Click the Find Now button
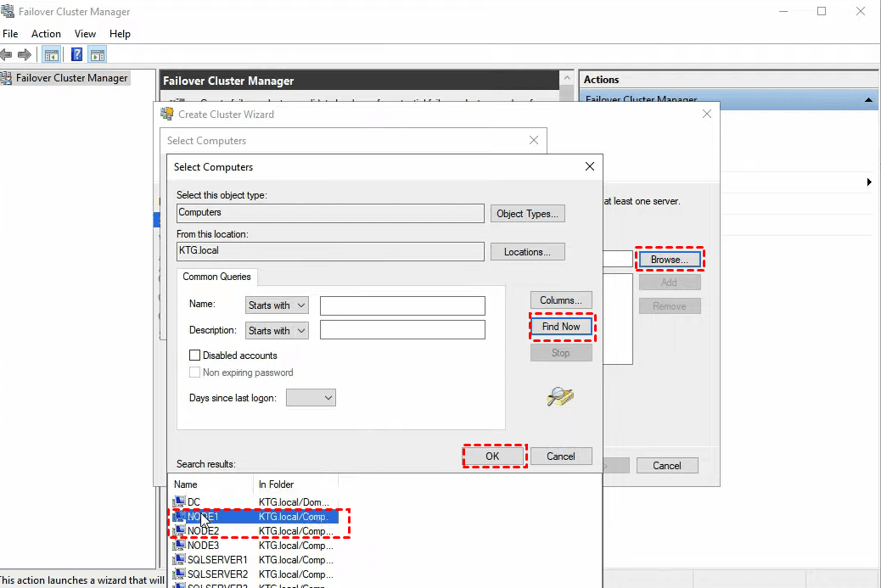Screen dimensions: 881x588 561,327
